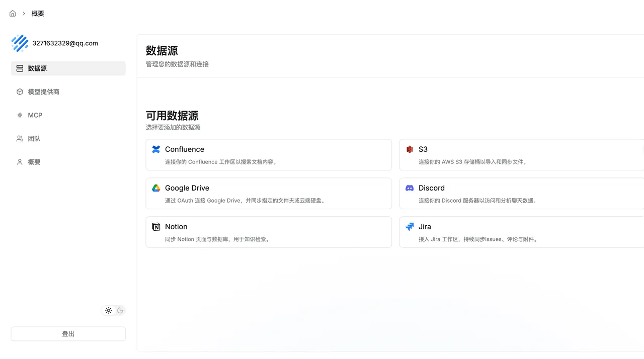This screenshot has height=359, width=644.
Task: Switch to dark theme with moon icon
Action: click(120, 310)
